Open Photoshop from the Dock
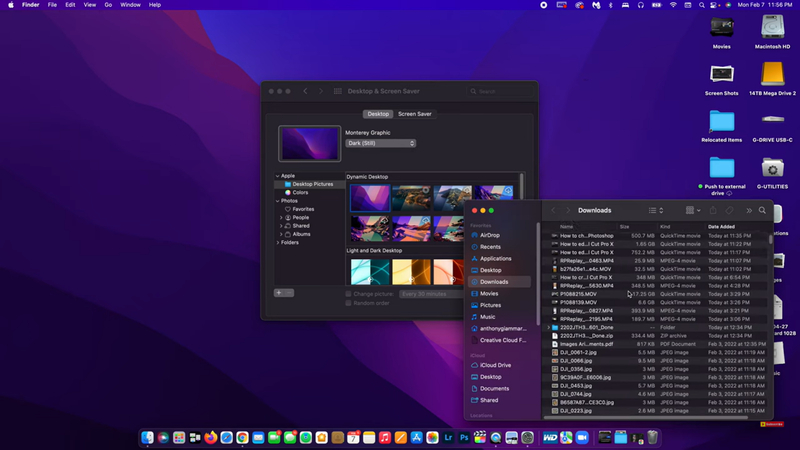Image resolution: width=800 pixels, height=450 pixels. (x=465, y=438)
